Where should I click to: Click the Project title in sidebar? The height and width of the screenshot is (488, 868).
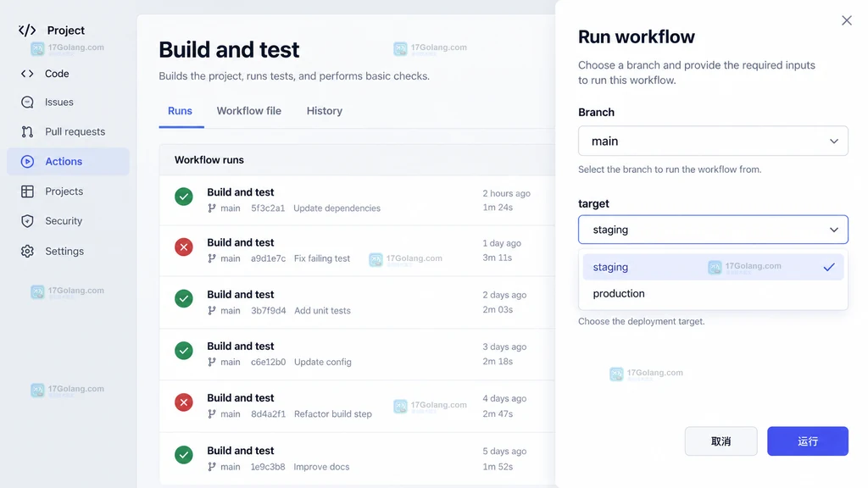point(66,30)
